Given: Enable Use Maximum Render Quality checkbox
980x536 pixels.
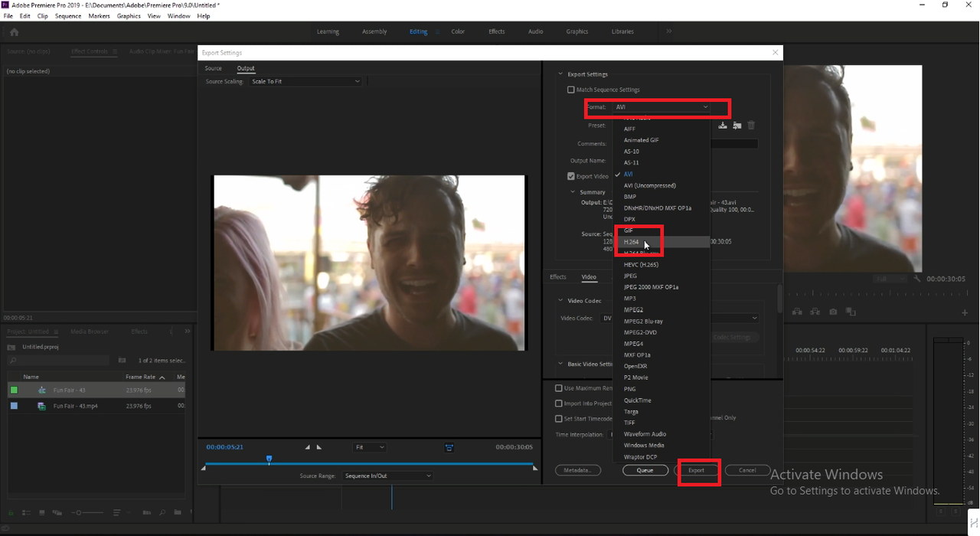Looking at the screenshot, I should coord(558,388).
